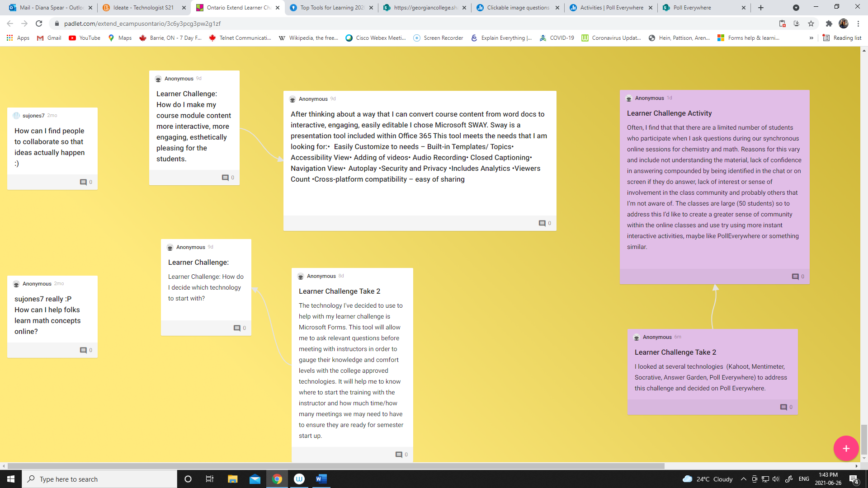Reload the Padlet page
This screenshot has height=488, width=868.
39,23
